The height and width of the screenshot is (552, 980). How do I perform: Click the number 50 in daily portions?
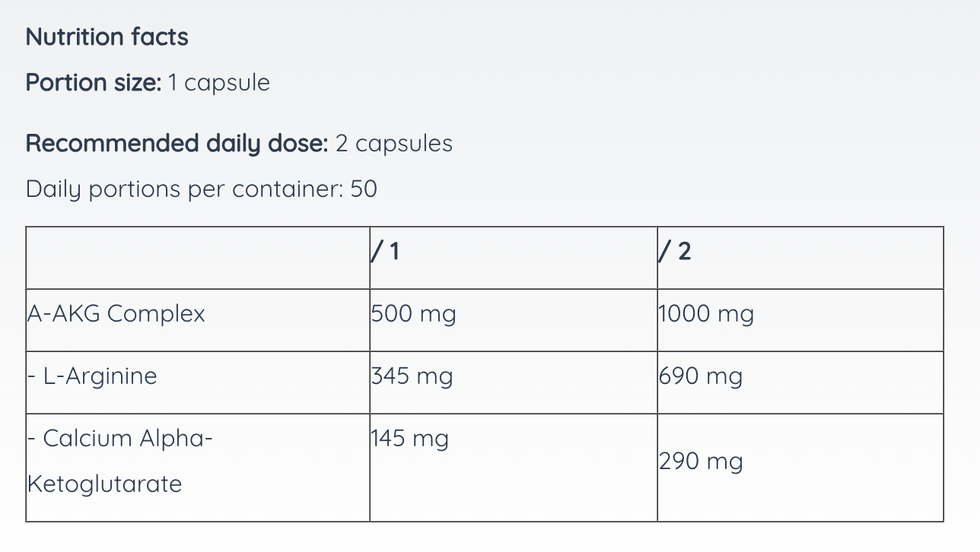pyautogui.click(x=364, y=189)
